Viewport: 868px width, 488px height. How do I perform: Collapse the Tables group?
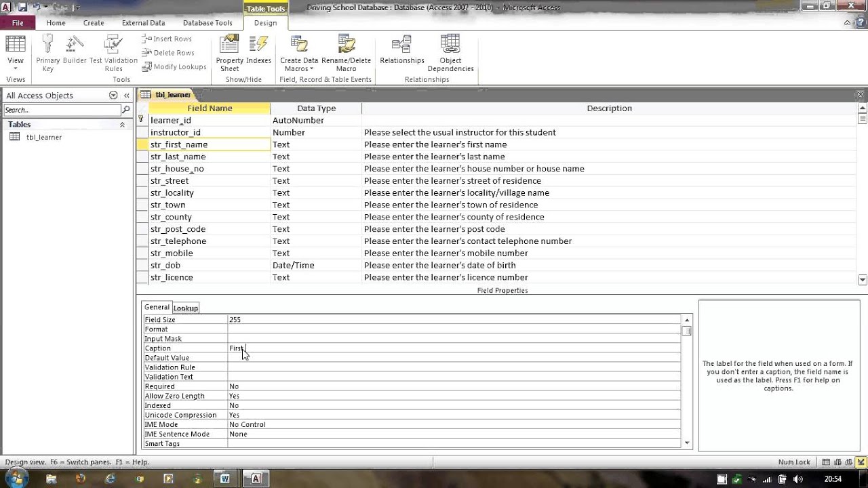pos(122,125)
